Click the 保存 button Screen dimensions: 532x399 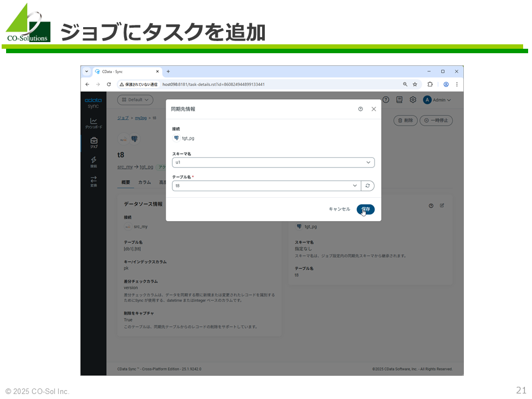coord(365,209)
